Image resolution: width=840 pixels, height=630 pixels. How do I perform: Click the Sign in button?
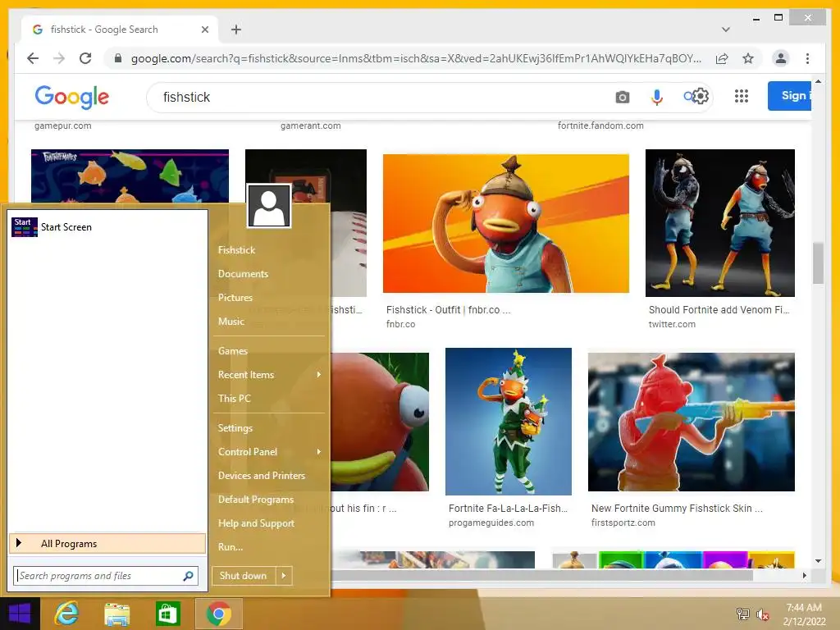click(789, 96)
